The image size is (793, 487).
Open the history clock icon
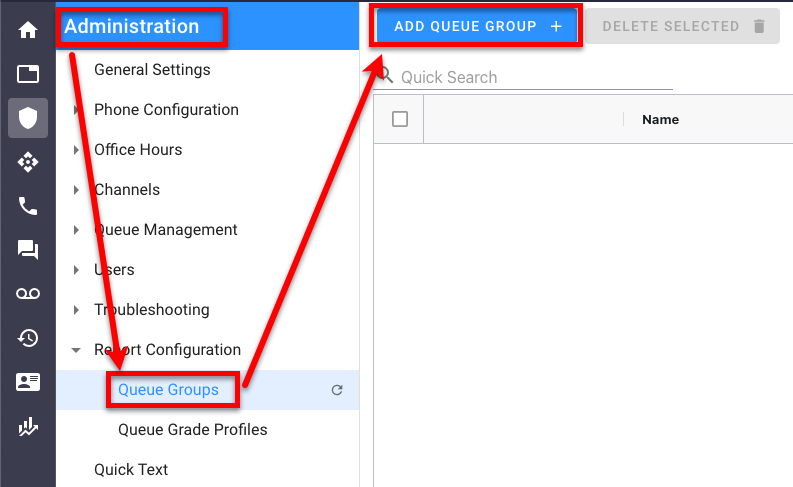(28, 338)
